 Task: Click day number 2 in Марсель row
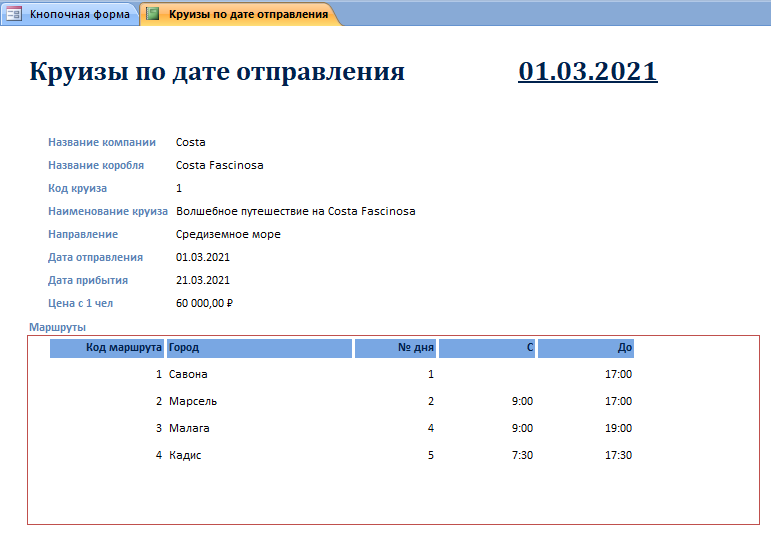coord(431,401)
